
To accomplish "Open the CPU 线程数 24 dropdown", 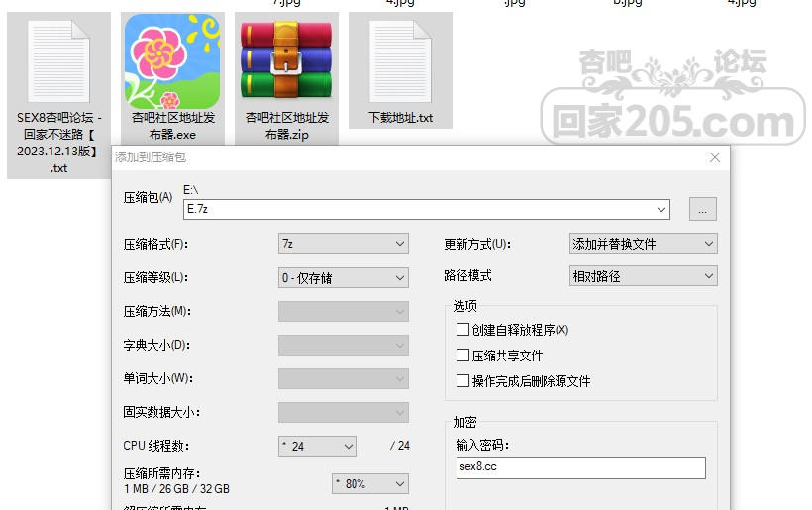I will click(318, 446).
